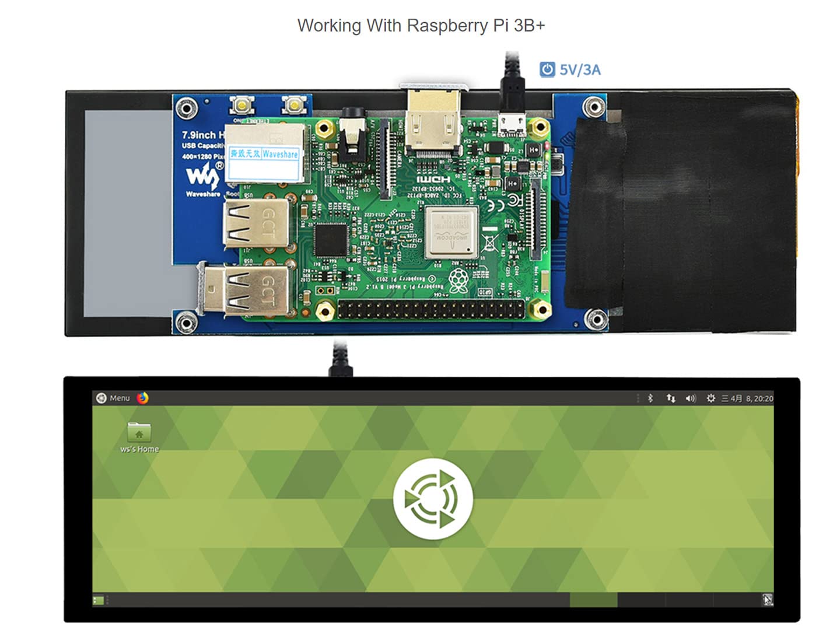Open the Trash icon in the bottom panel
Screen dimensions: 840x630
[767, 600]
